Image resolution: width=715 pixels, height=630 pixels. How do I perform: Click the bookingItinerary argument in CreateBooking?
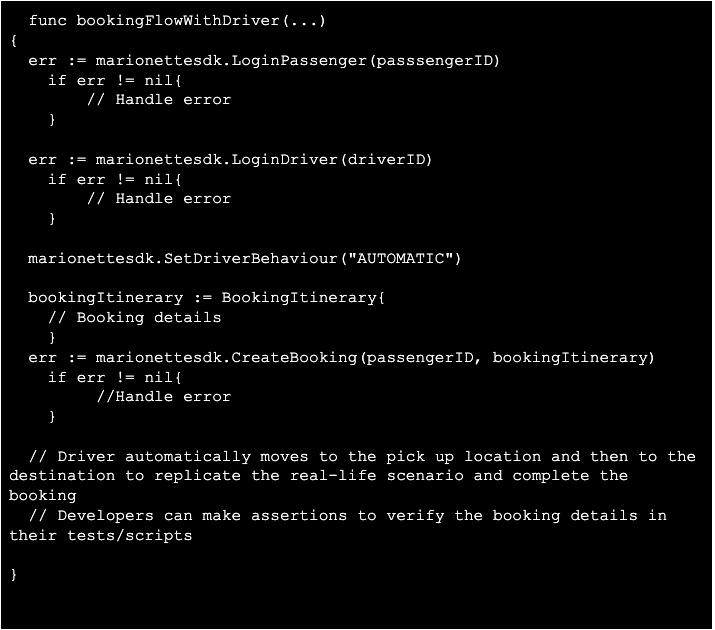click(570, 357)
